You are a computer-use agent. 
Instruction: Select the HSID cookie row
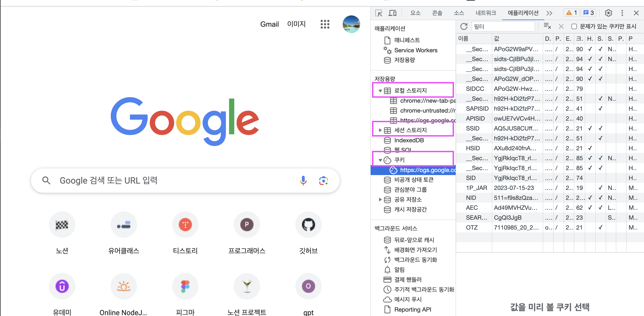[550, 148]
